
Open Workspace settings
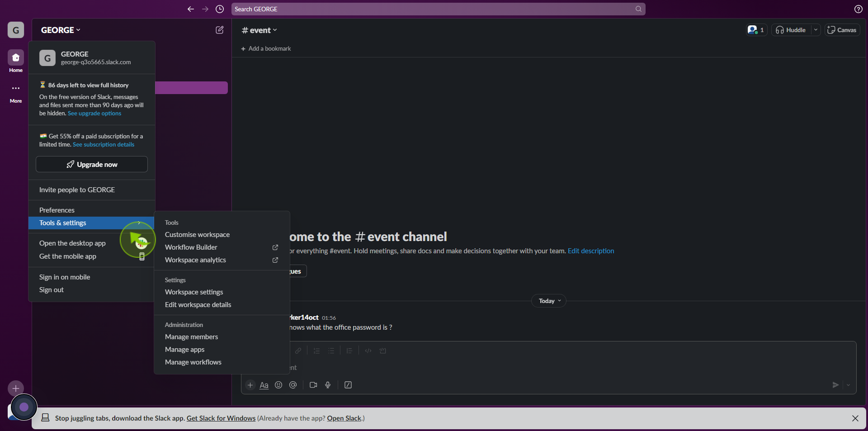pos(222,292)
